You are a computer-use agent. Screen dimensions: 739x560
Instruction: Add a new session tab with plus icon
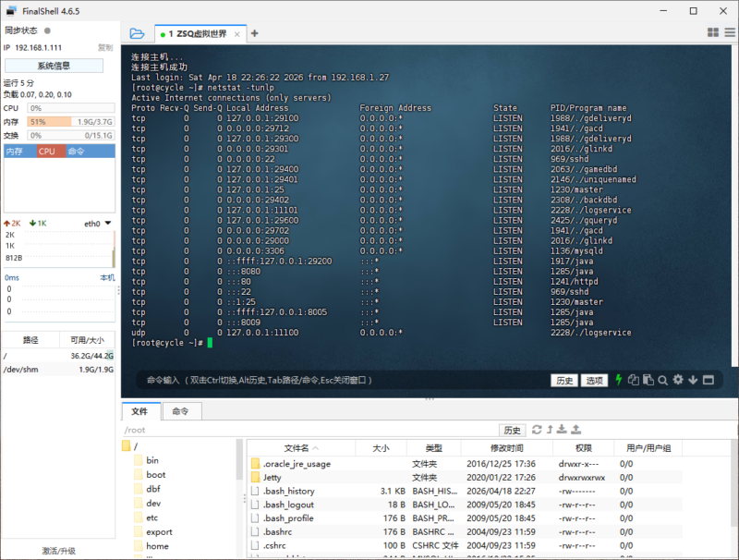(255, 33)
